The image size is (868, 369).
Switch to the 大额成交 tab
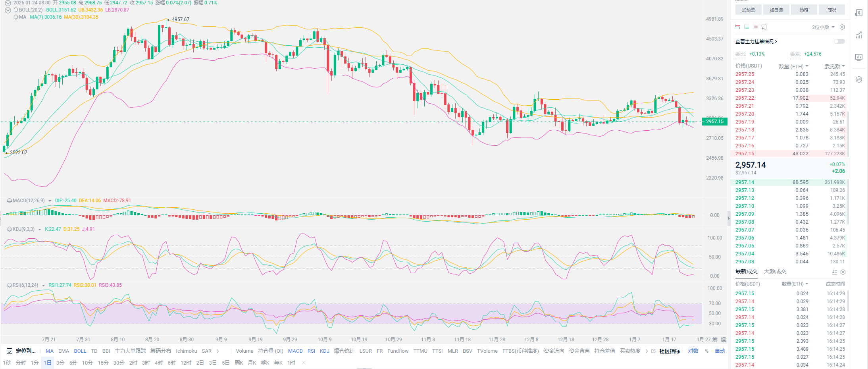click(775, 272)
